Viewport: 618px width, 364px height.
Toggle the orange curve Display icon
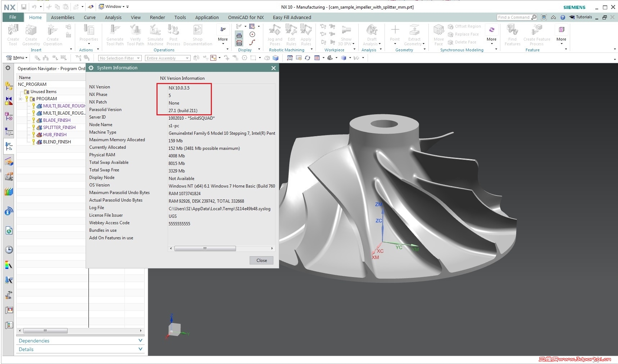point(252,42)
